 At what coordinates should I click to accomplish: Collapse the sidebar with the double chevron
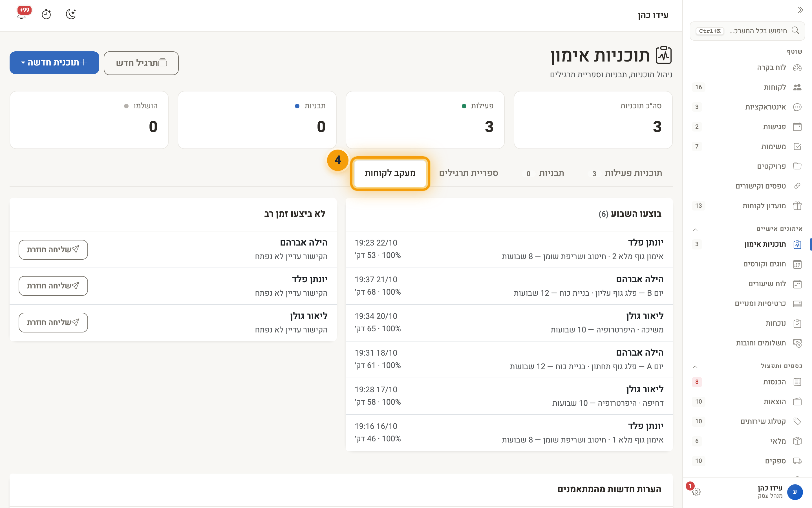coord(800,10)
